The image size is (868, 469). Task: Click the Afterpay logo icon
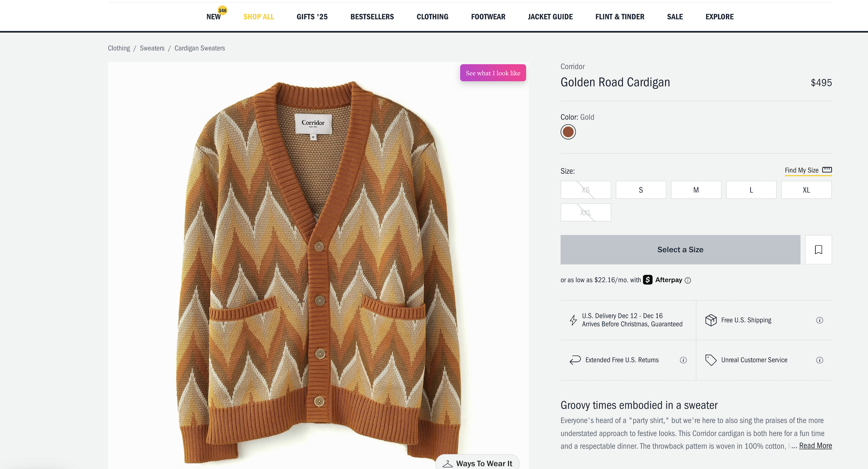[x=647, y=280]
